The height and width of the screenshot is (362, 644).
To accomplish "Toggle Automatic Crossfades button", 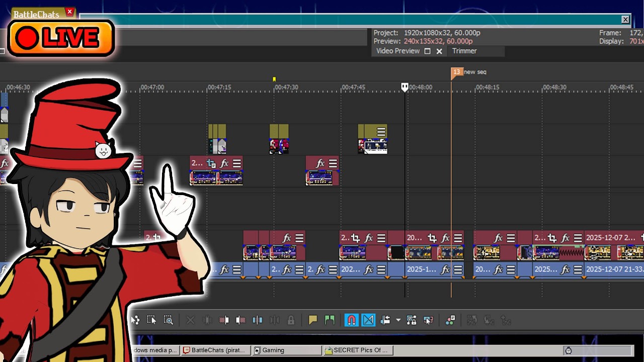I will point(368,320).
